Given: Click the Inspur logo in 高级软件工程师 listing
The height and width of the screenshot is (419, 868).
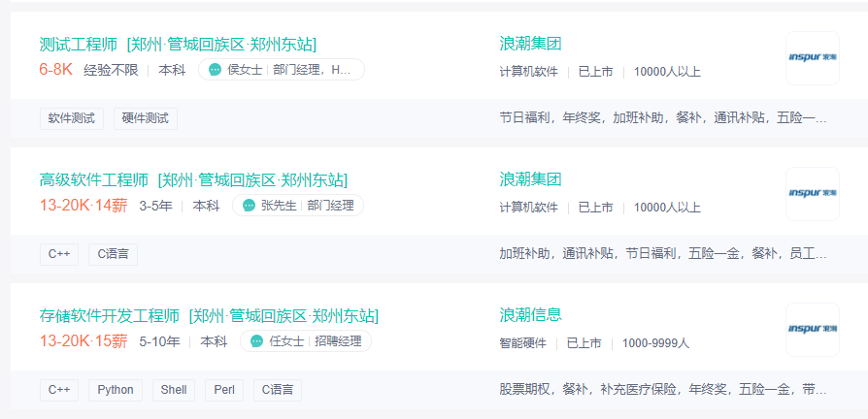Looking at the screenshot, I should [812, 193].
